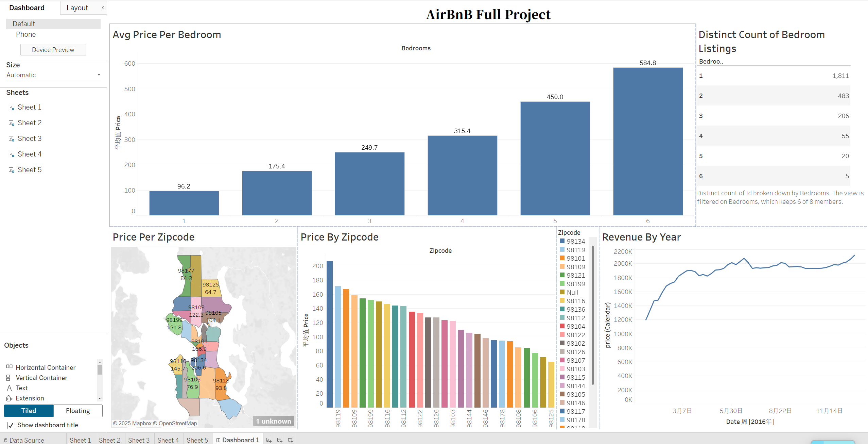Click the 98134 color swatch in legend
Viewport: 868px width, 444px height.
click(x=562, y=241)
